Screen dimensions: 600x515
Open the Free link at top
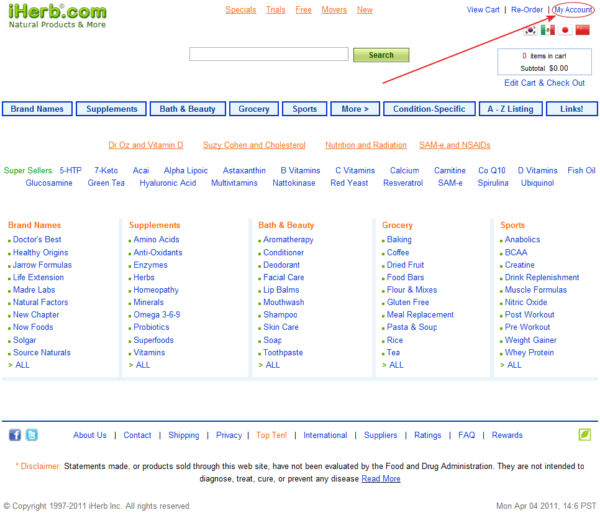point(303,10)
